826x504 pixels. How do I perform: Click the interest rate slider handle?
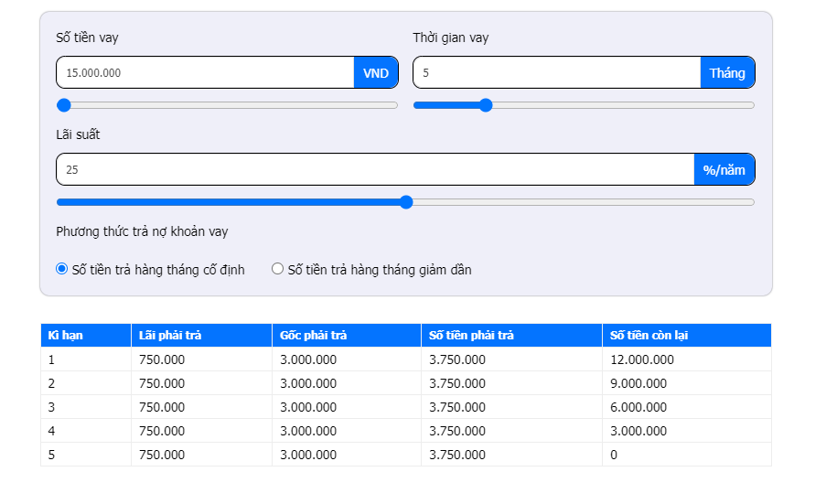click(406, 202)
